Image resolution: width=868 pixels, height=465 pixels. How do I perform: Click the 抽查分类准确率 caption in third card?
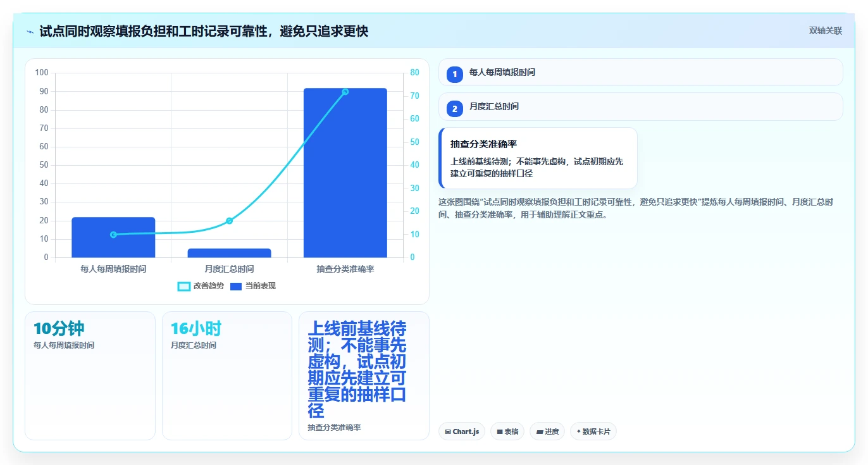335,428
